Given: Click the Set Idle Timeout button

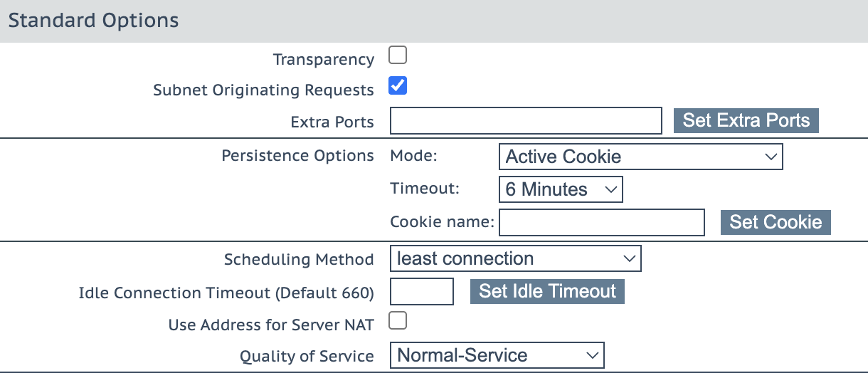Looking at the screenshot, I should (547, 291).
